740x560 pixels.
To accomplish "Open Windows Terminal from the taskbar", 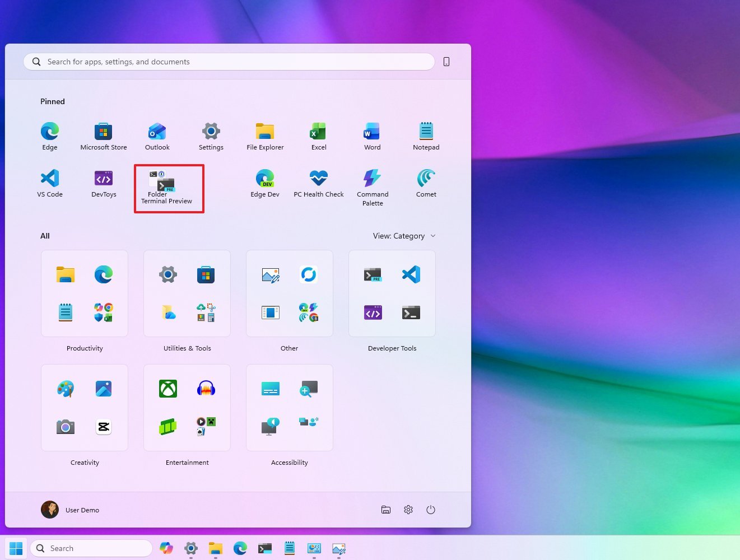I will tap(264, 548).
